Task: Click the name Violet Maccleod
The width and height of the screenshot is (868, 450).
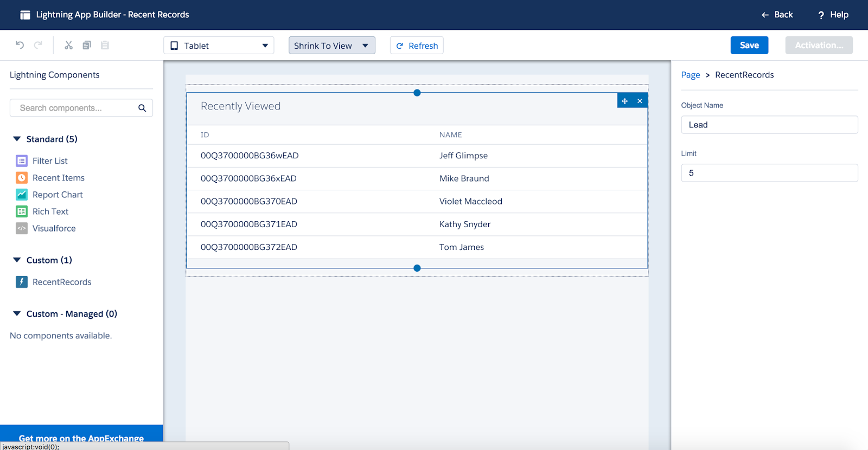Action: click(x=471, y=201)
